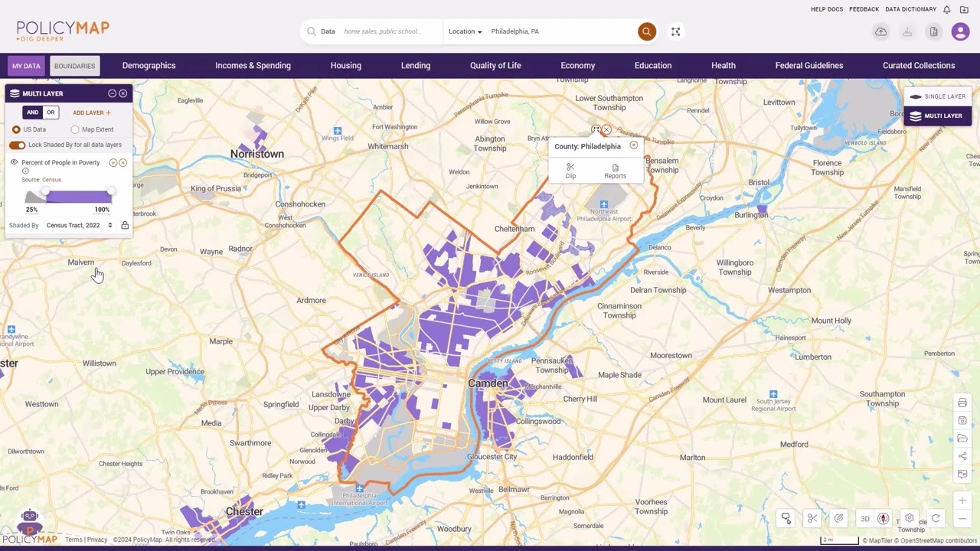Open Reports from the County popup

(x=615, y=171)
